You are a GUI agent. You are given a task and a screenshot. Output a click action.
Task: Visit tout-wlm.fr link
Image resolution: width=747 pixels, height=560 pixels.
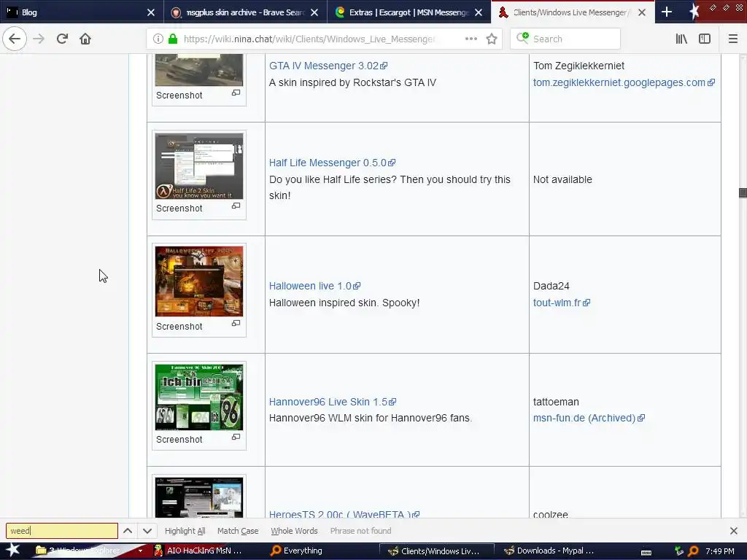(x=561, y=303)
